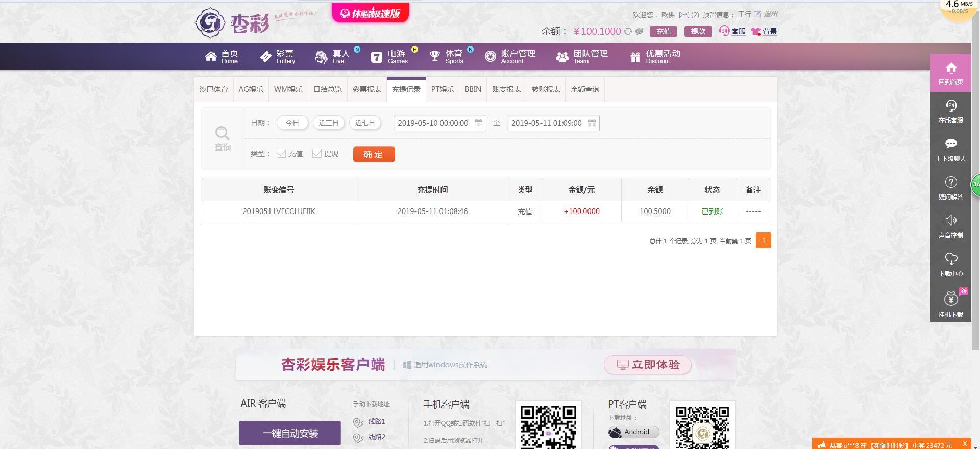The height and width of the screenshot is (449, 980).
Task: Click 回到首页 home icon in sidebar
Action: (x=950, y=73)
